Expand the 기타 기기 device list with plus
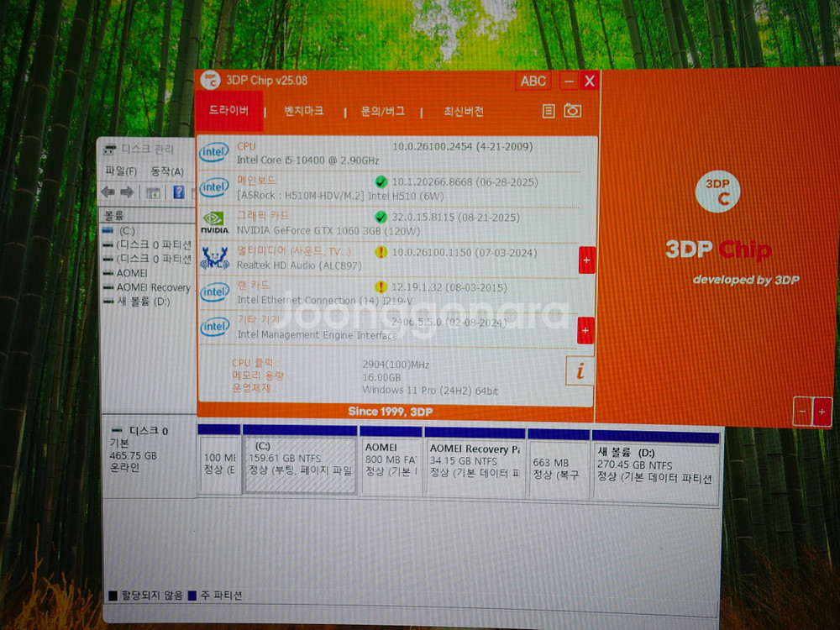 [x=585, y=330]
